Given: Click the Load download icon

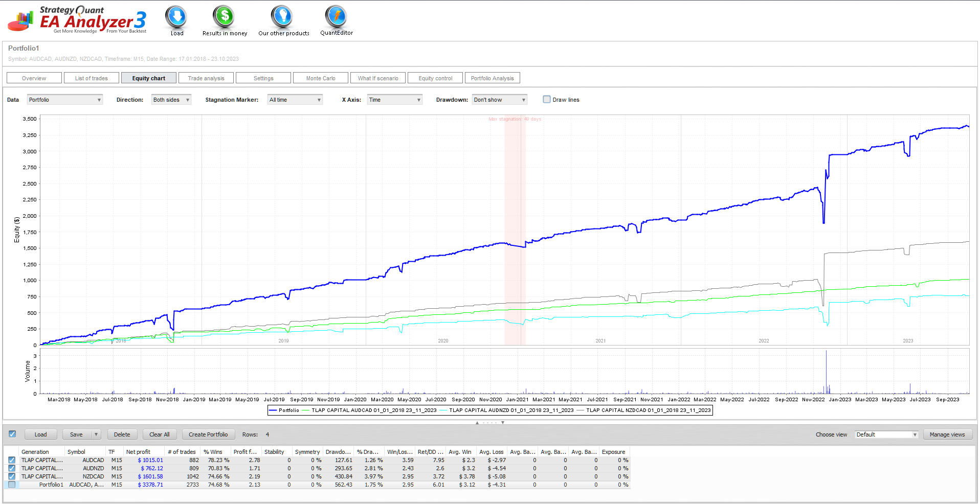Looking at the screenshot, I should pos(176,17).
